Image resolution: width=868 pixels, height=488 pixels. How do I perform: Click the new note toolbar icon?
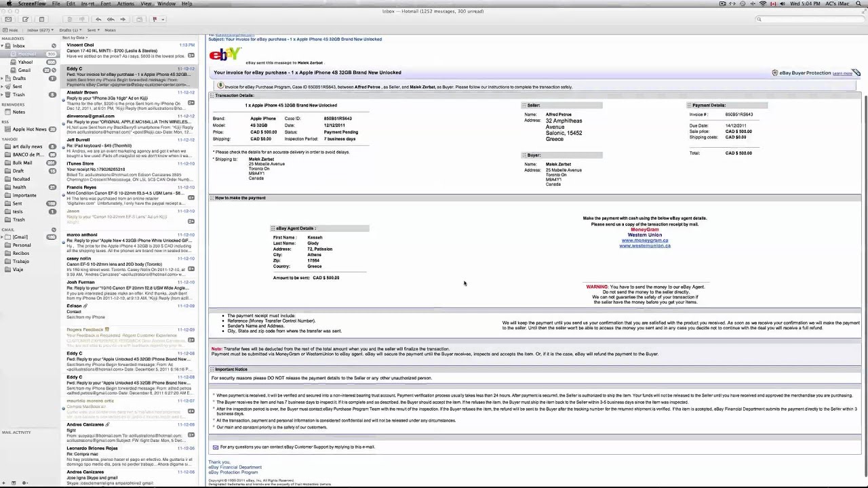(41, 19)
